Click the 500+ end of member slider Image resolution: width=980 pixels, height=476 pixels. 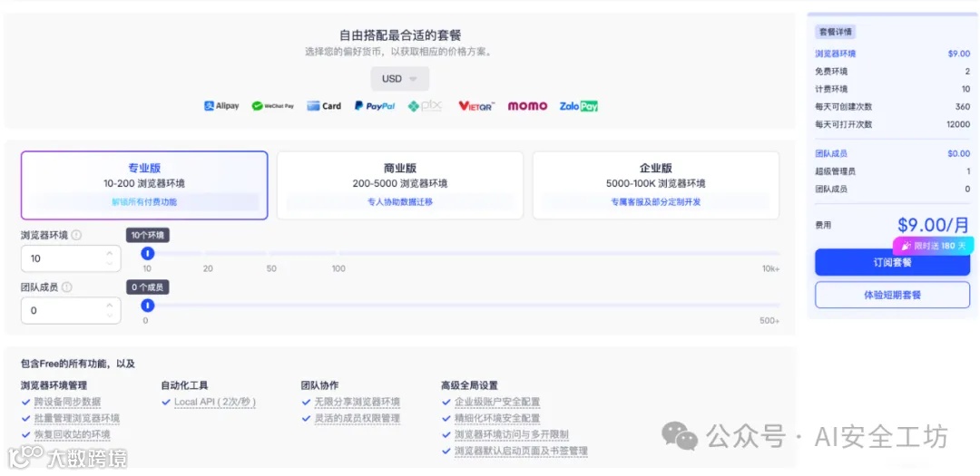[x=769, y=320]
